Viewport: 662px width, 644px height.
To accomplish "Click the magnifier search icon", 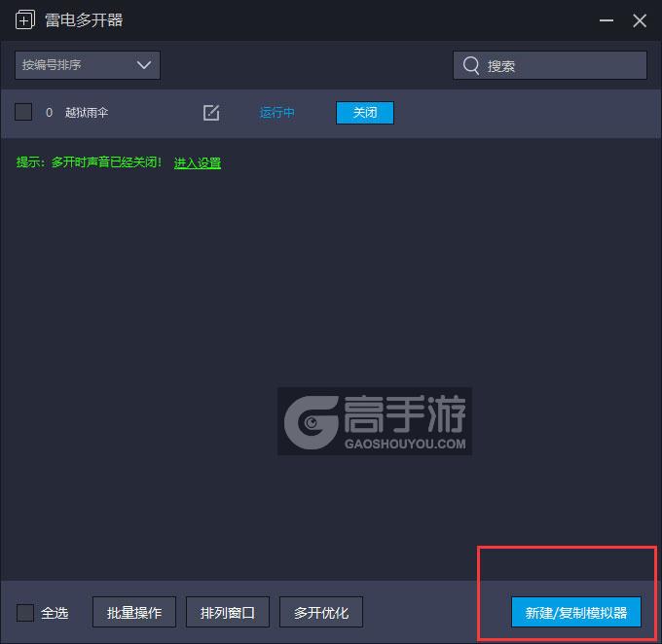I will pyautogui.click(x=471, y=65).
